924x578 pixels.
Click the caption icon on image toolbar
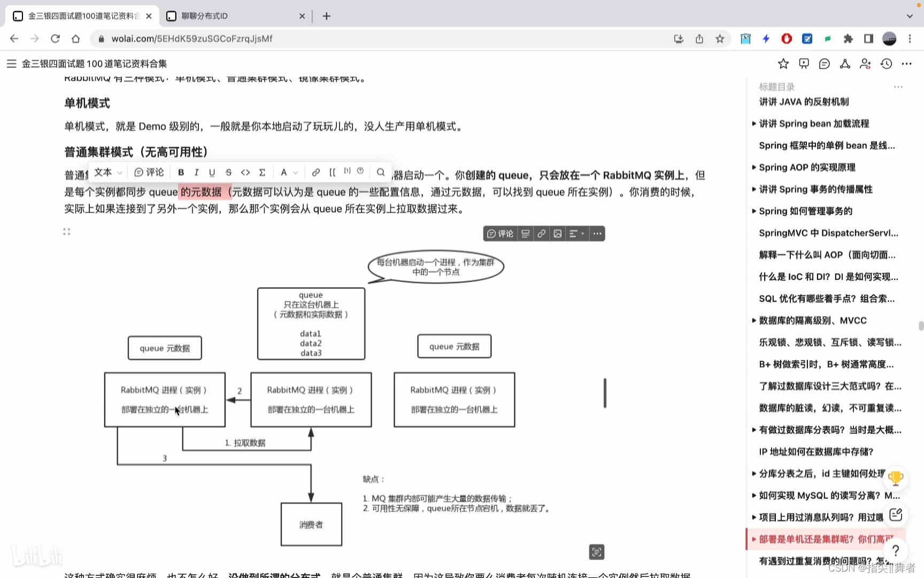[526, 234]
